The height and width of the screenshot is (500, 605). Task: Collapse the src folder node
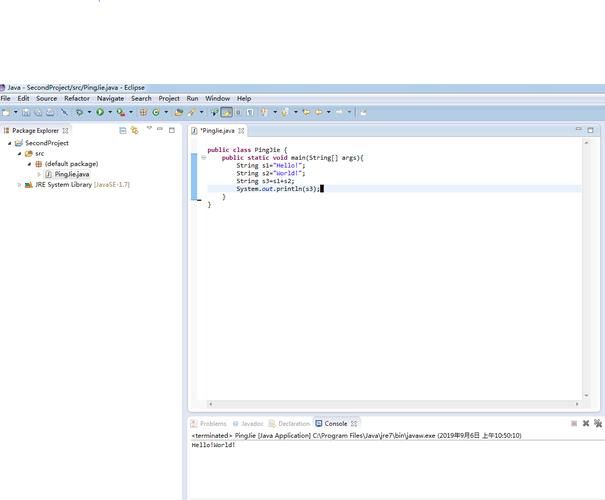(x=19, y=154)
